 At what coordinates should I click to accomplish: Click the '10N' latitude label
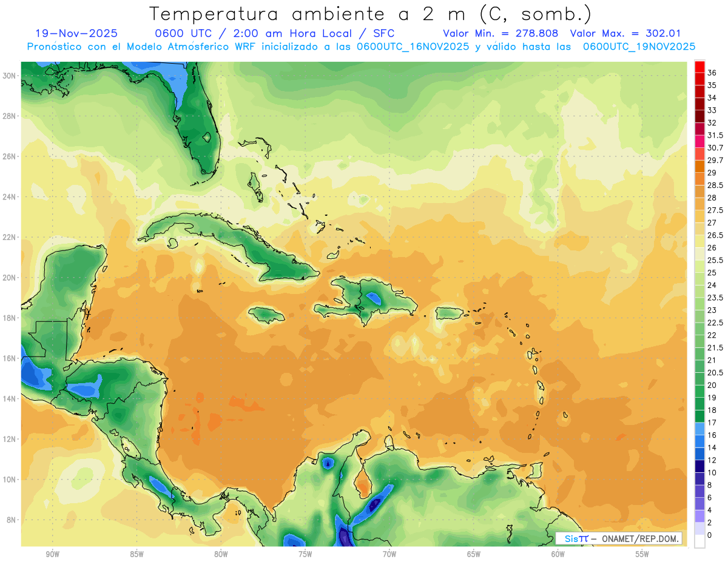[9, 480]
